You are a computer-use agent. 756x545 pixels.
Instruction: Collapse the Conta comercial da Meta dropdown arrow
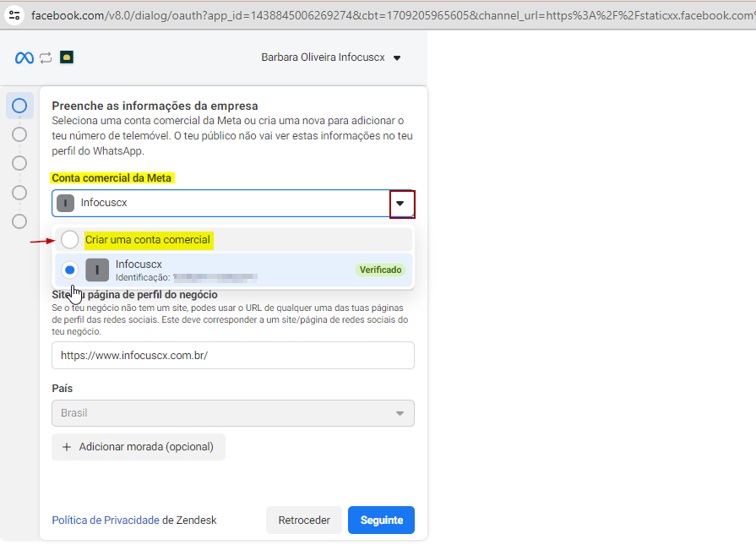point(401,204)
